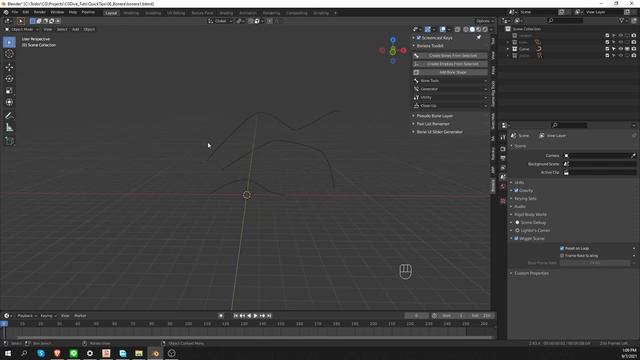The width and height of the screenshot is (640, 360).
Task: Click the Blender logo menu icon
Action: pyautogui.click(x=6, y=12)
